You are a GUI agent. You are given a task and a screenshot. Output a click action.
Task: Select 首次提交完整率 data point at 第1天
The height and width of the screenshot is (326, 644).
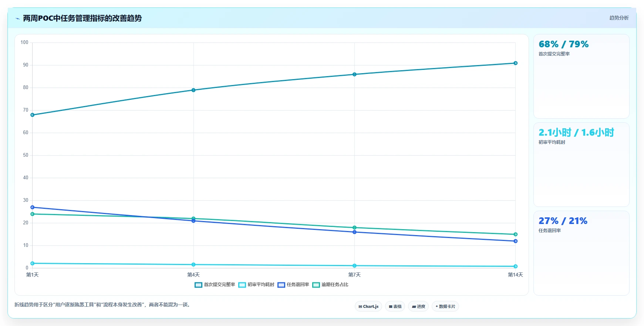33,115
